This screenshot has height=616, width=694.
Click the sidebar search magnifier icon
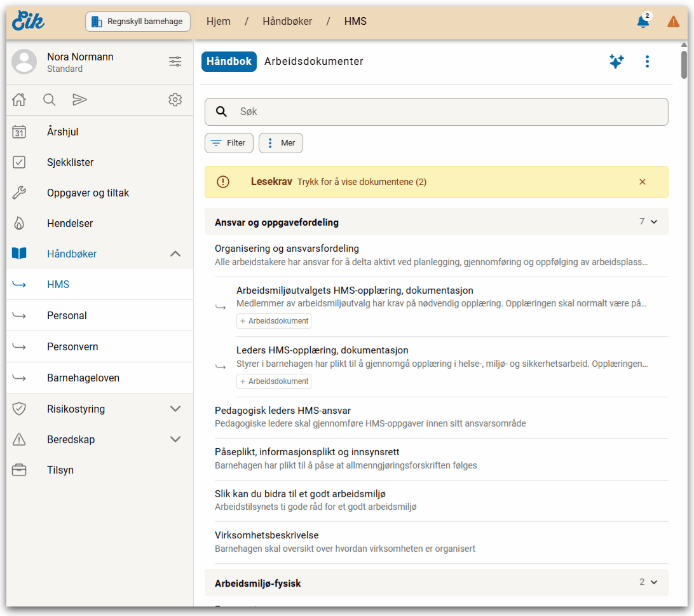point(49,100)
